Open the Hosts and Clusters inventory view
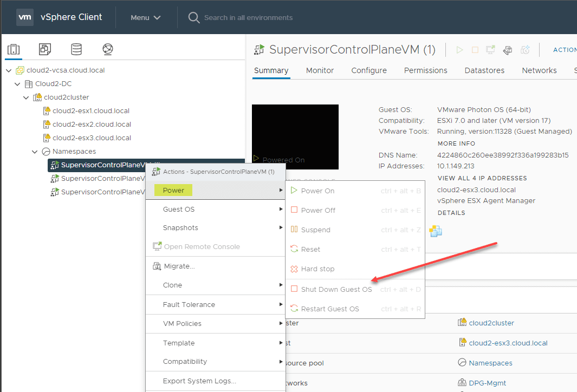The height and width of the screenshot is (392, 577). click(x=13, y=50)
